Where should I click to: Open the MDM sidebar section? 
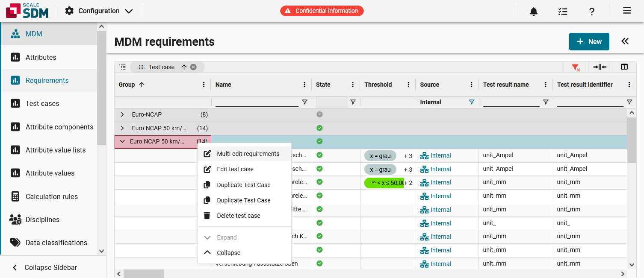click(x=49, y=34)
